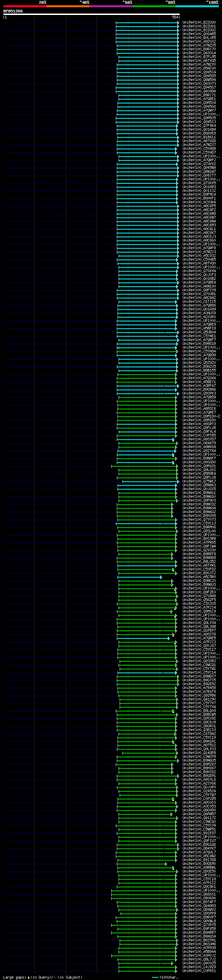The image size is (222, 980).
Task: Select the UniRef100_B1B611 label
Action: 199,137
